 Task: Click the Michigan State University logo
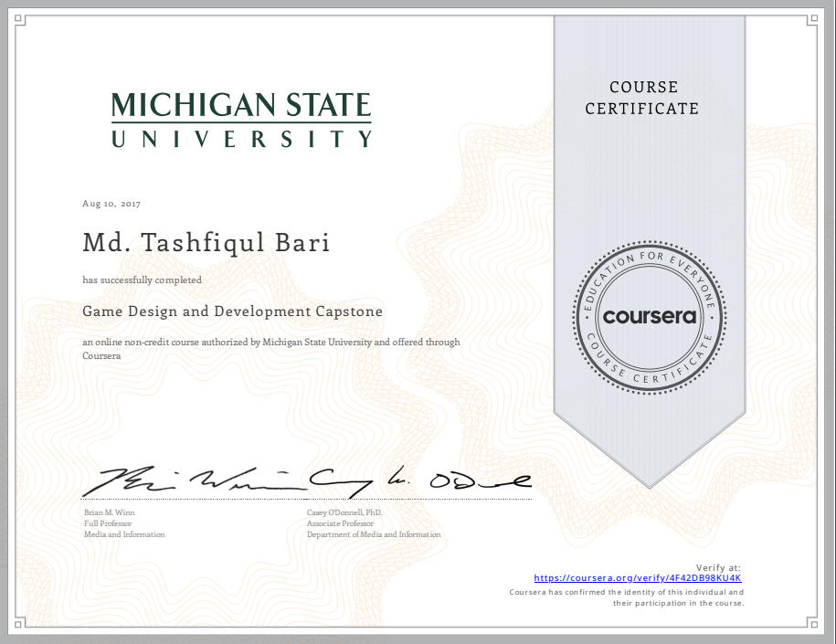[x=241, y=120]
